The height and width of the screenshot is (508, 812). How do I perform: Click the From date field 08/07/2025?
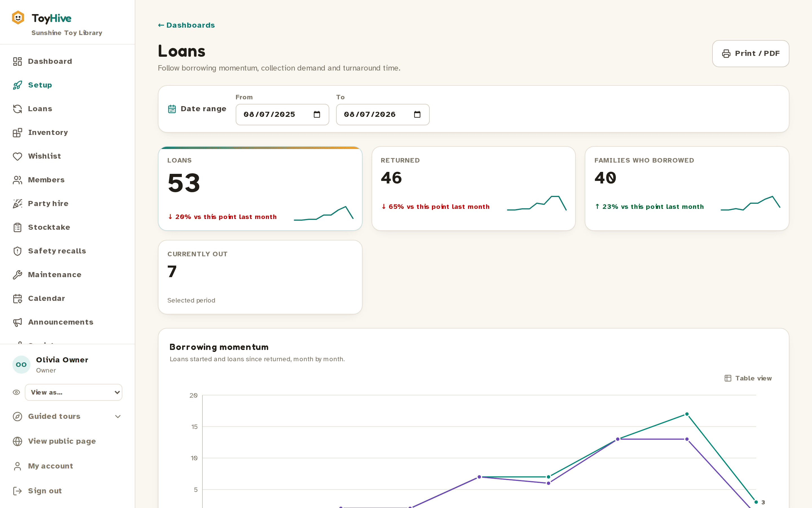pos(282,115)
